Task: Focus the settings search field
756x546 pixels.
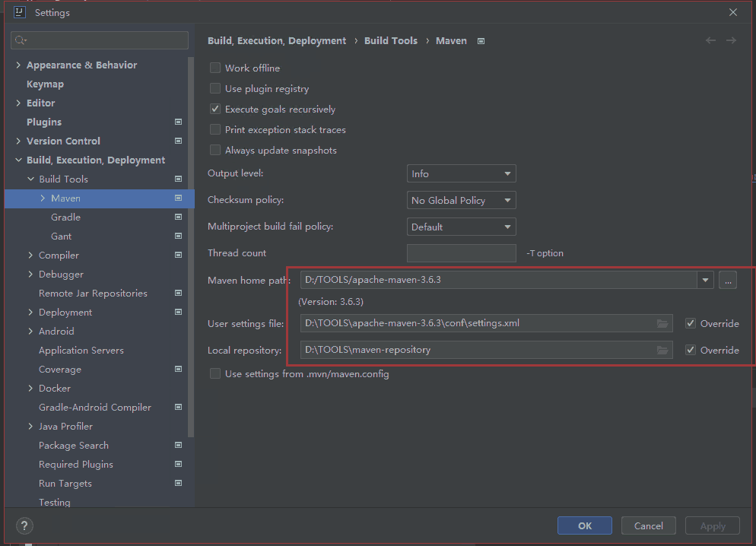Action: 100,40
